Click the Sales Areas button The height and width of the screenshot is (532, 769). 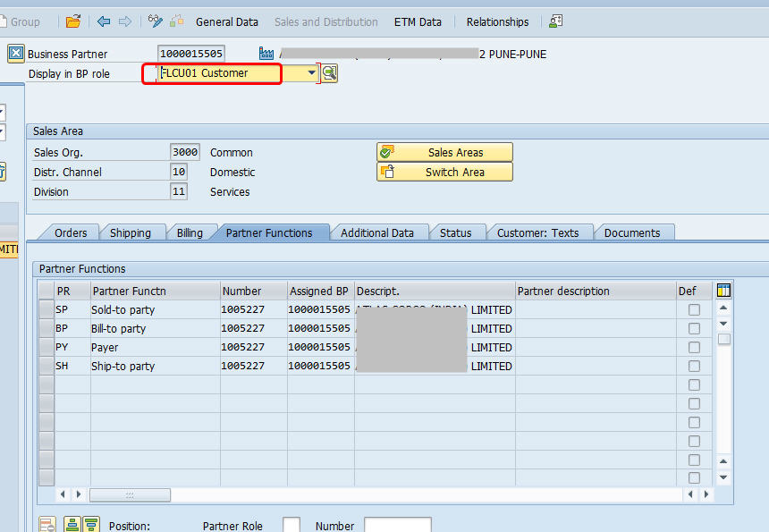point(444,153)
